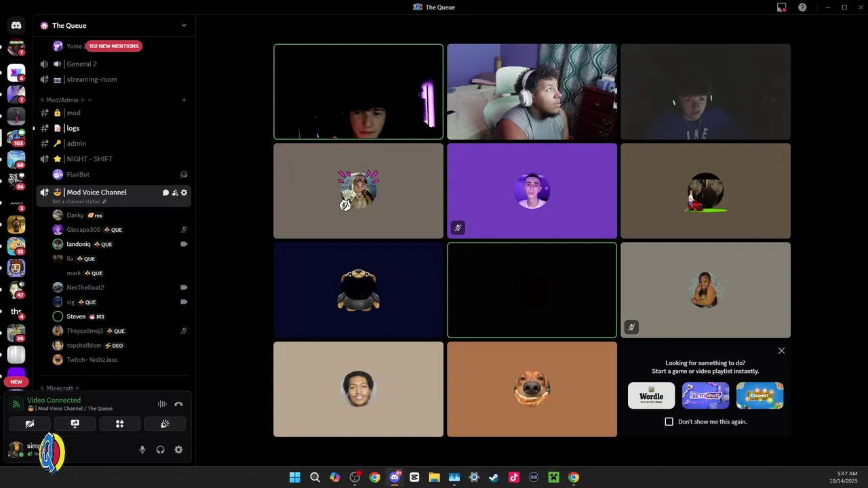The height and width of the screenshot is (488, 868).
Task: Open File Explorer from taskbar
Action: click(x=434, y=477)
